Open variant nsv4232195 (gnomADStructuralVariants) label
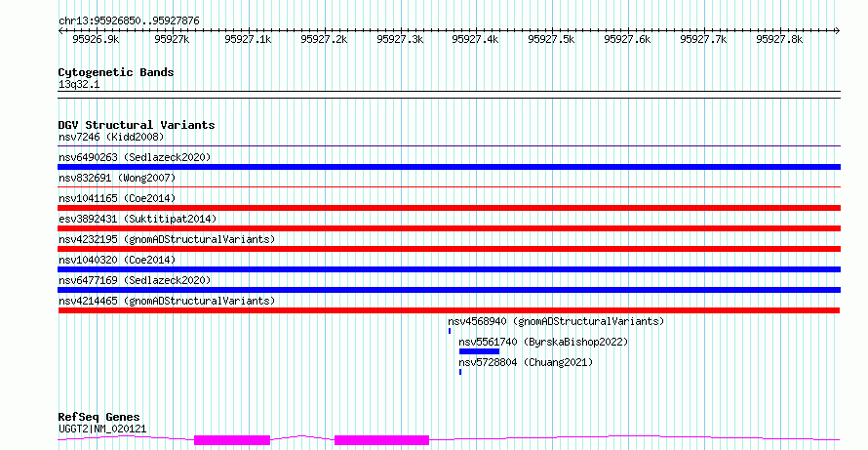This screenshot has height=450, width=868. pos(167,239)
